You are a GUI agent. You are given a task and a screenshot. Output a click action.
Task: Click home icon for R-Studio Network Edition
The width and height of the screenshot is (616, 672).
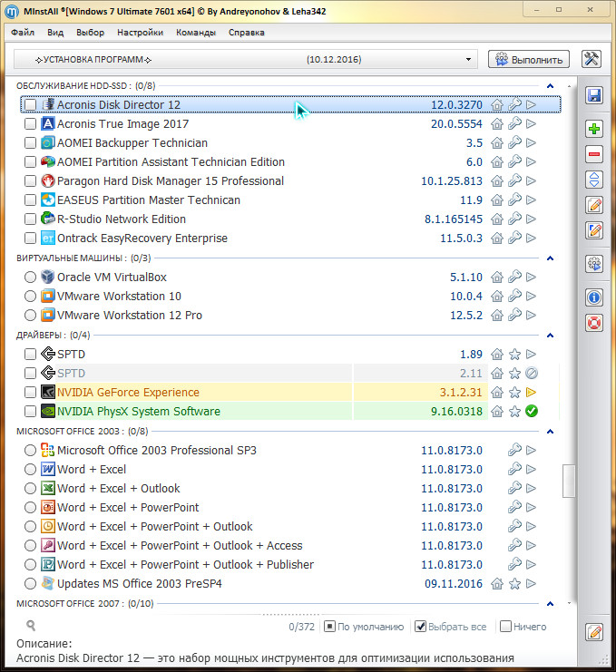[x=497, y=219]
